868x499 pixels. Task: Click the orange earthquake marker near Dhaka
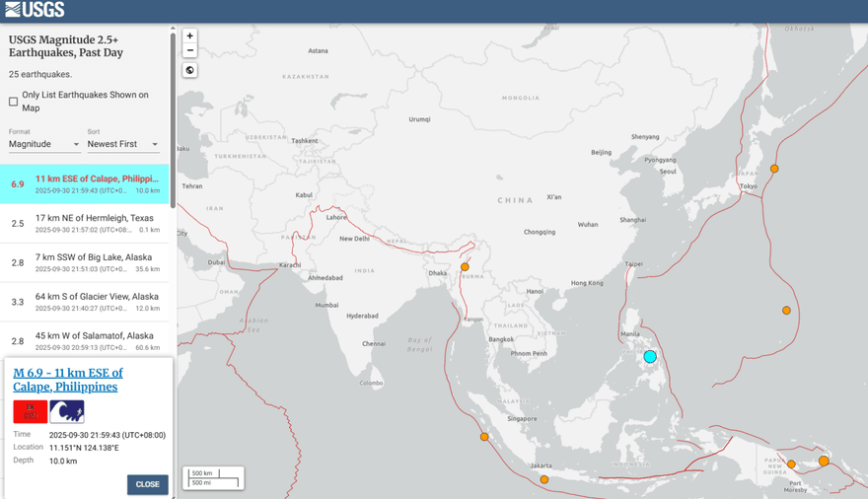click(x=465, y=267)
